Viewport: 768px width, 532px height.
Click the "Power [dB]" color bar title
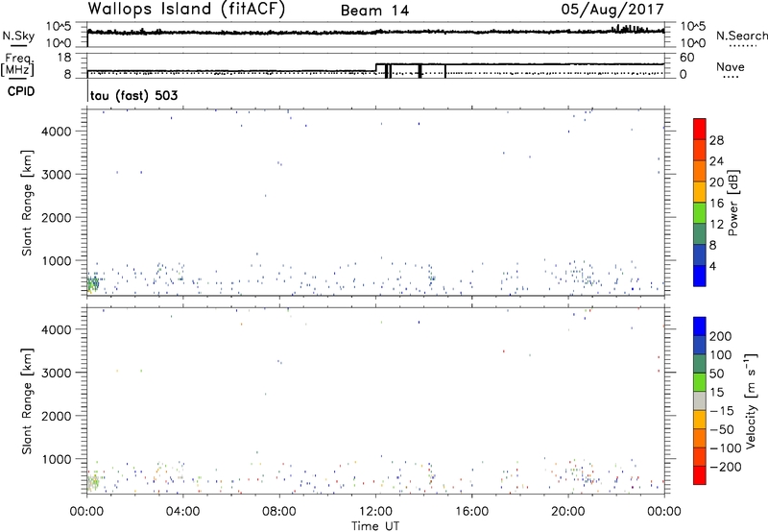point(732,203)
